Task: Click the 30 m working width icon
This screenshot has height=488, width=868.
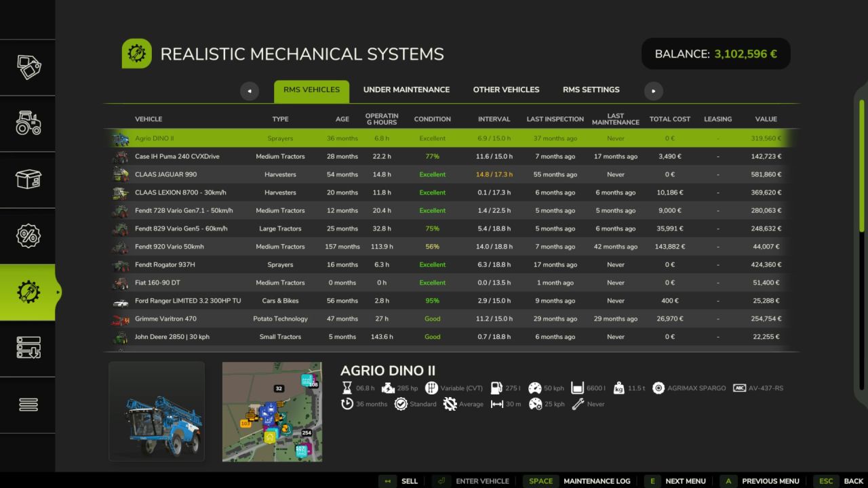Action: click(496, 404)
